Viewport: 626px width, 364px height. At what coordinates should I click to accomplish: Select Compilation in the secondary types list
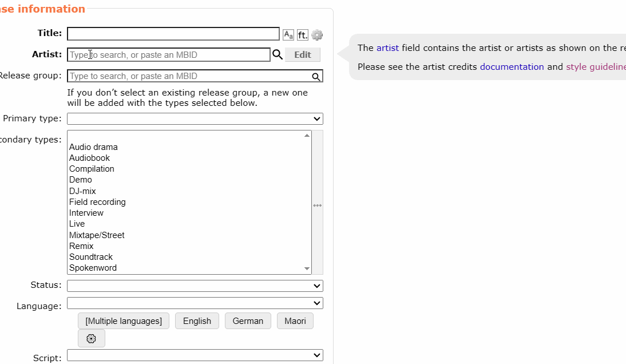[92, 169]
